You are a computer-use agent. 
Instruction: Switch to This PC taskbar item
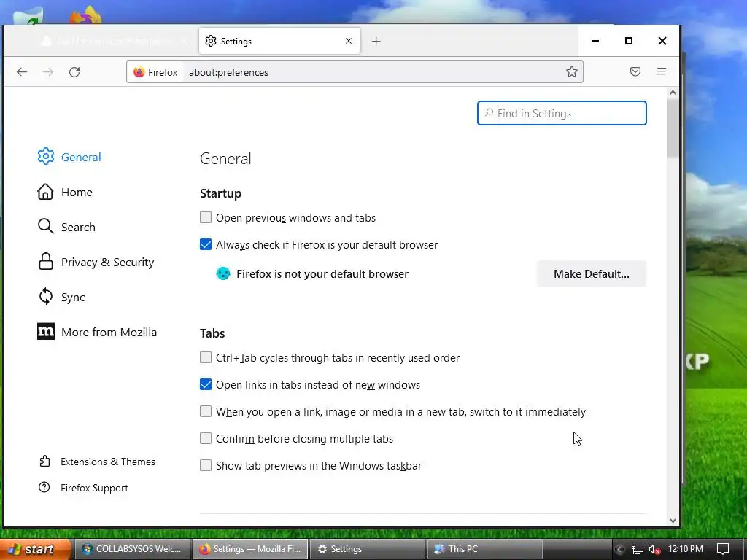pyautogui.click(x=484, y=549)
